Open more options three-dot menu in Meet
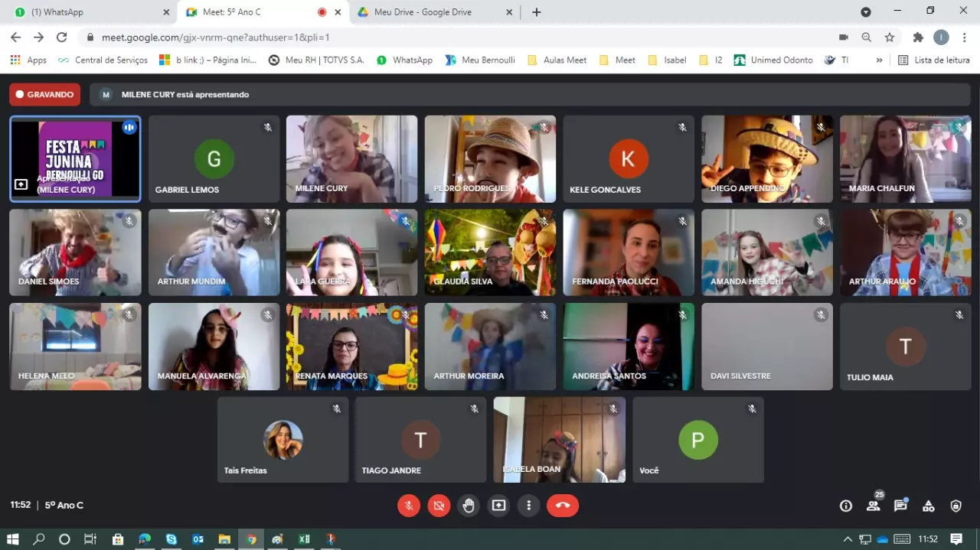 pos(529,506)
